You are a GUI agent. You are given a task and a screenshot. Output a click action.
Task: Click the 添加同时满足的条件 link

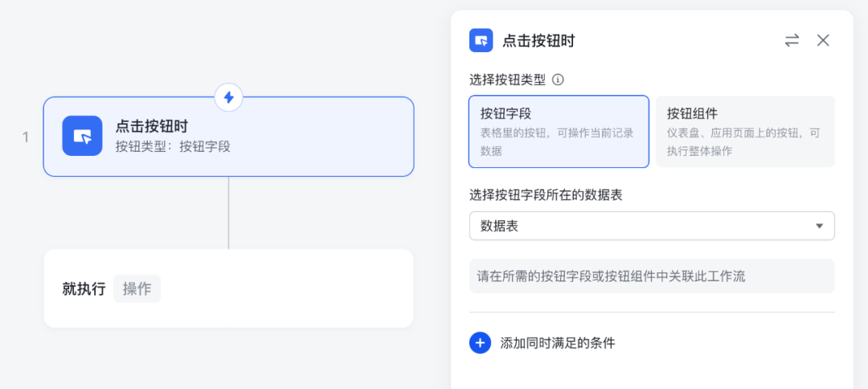tap(557, 343)
